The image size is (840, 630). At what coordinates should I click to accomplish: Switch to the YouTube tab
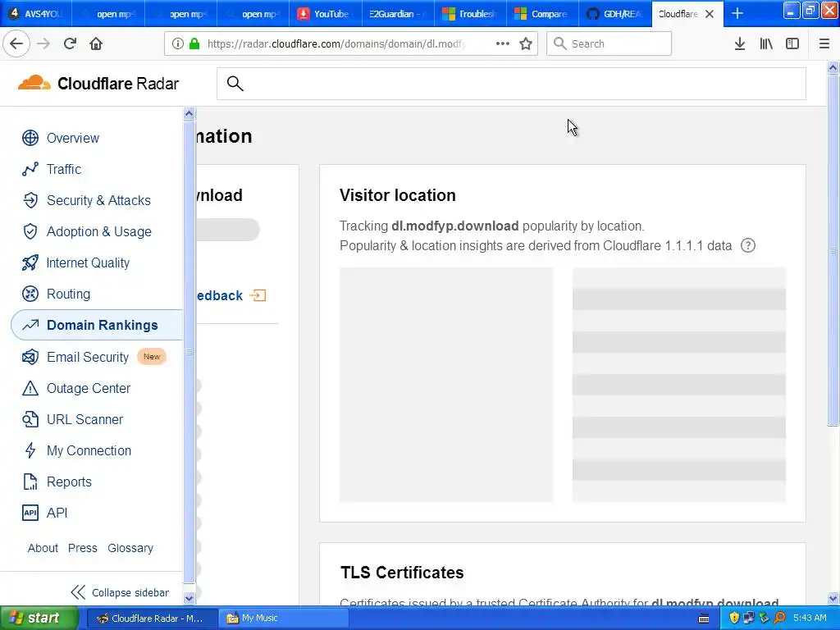(326, 14)
